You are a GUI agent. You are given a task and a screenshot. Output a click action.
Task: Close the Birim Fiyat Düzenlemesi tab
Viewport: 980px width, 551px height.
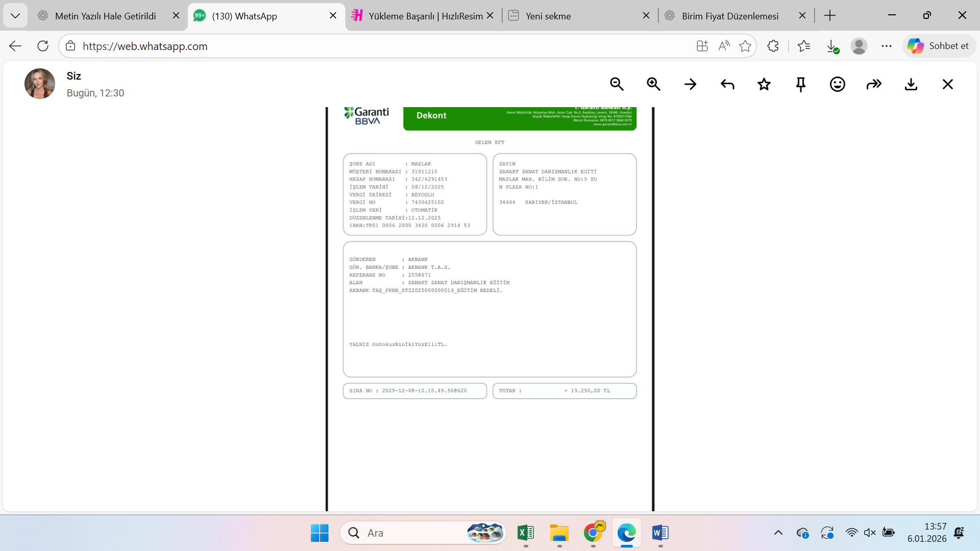click(x=802, y=16)
